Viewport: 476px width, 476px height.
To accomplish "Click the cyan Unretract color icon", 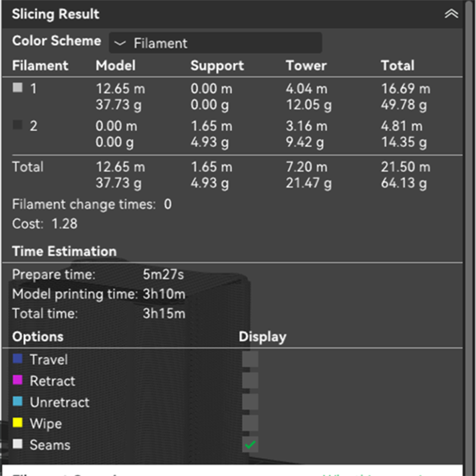I will [18, 402].
